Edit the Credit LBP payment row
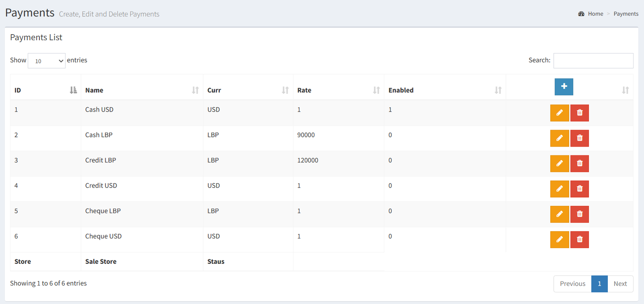 click(559, 163)
